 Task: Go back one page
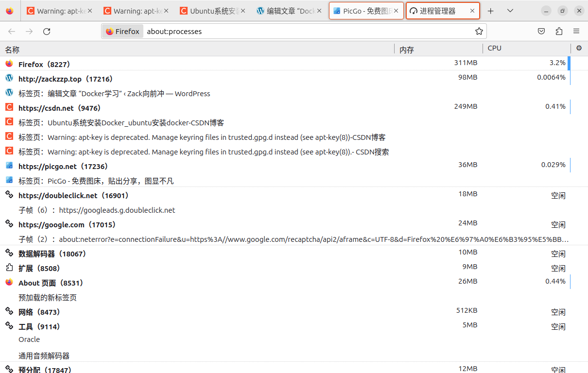(x=12, y=32)
